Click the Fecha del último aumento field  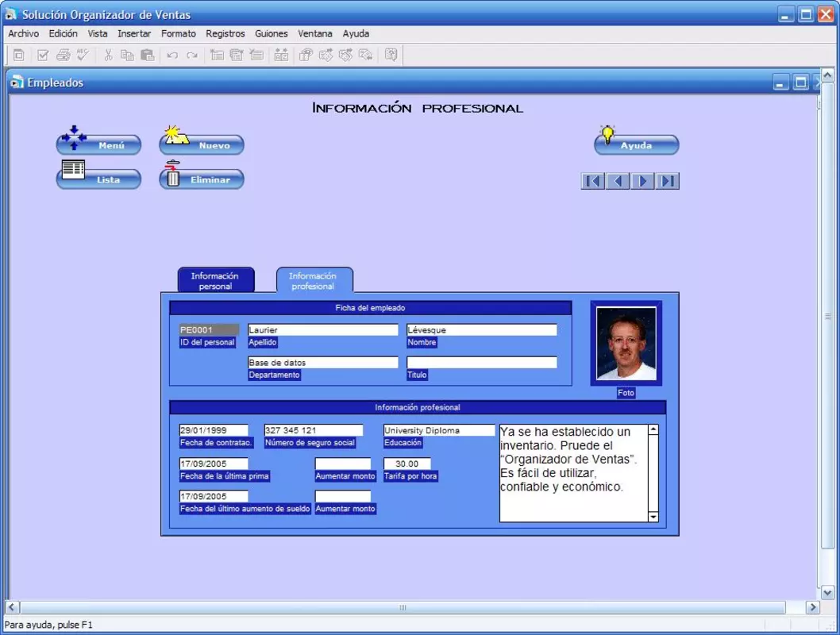(x=214, y=496)
